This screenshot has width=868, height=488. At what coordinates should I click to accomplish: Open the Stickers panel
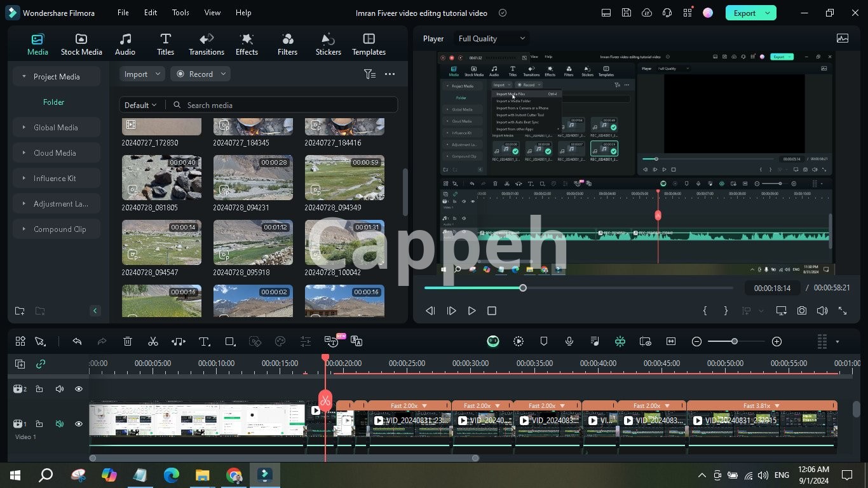coord(329,44)
